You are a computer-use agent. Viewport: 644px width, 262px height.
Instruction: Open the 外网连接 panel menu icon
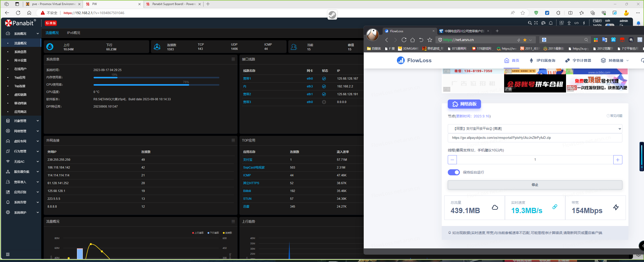click(x=233, y=141)
